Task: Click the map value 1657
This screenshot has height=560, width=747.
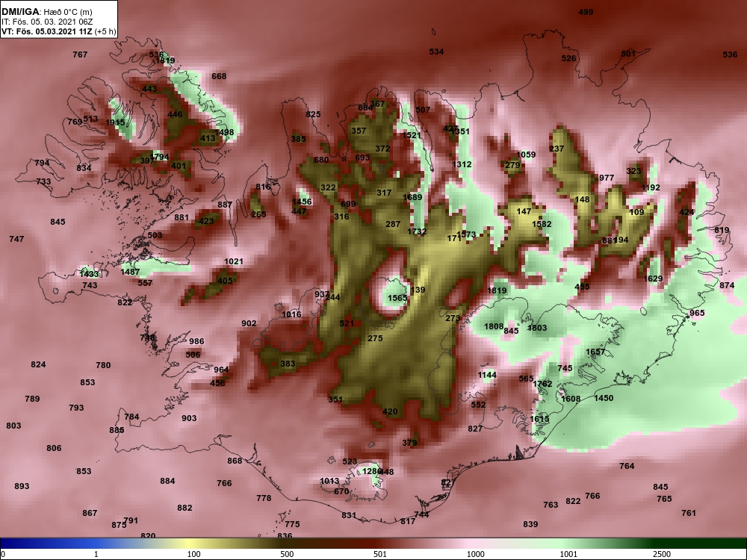Action: 595,352
